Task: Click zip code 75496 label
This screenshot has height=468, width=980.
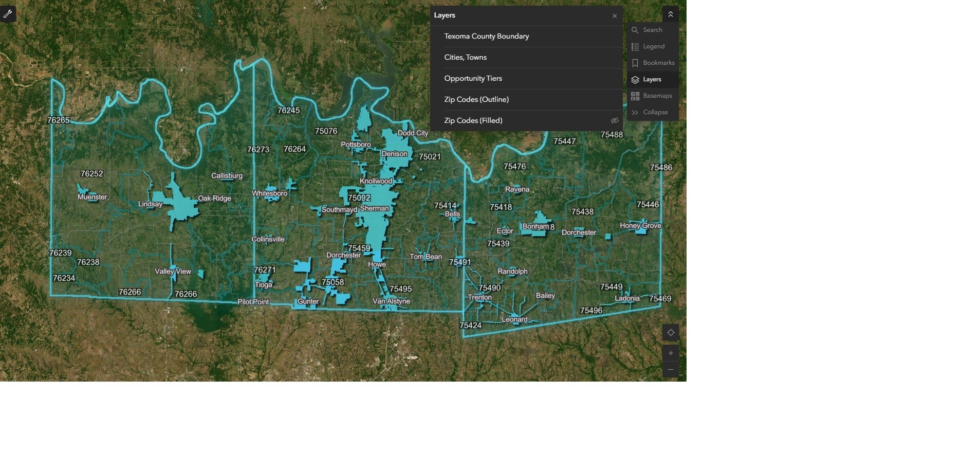Action: [591, 311]
